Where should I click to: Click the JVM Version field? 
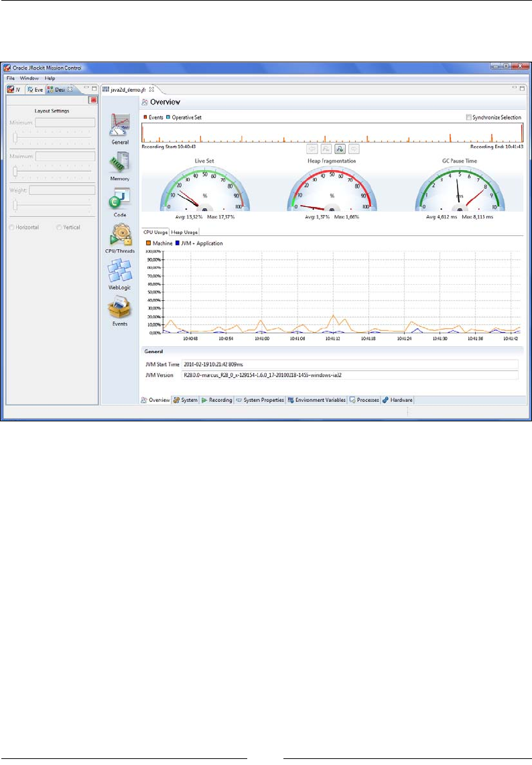(x=350, y=375)
